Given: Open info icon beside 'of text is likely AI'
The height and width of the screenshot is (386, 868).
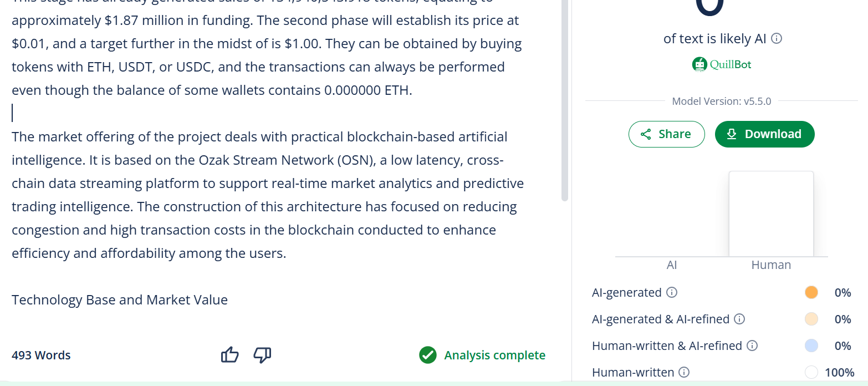Looking at the screenshot, I should click(x=777, y=39).
